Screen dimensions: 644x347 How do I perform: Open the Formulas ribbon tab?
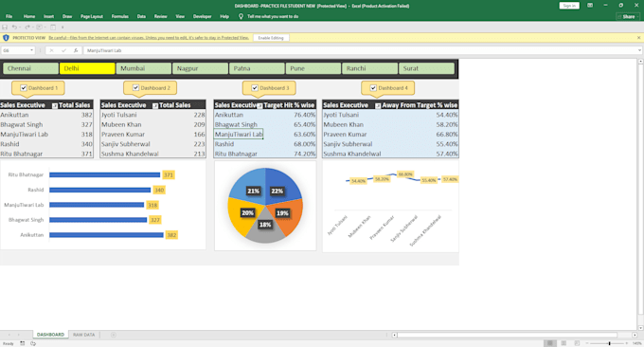(x=120, y=16)
